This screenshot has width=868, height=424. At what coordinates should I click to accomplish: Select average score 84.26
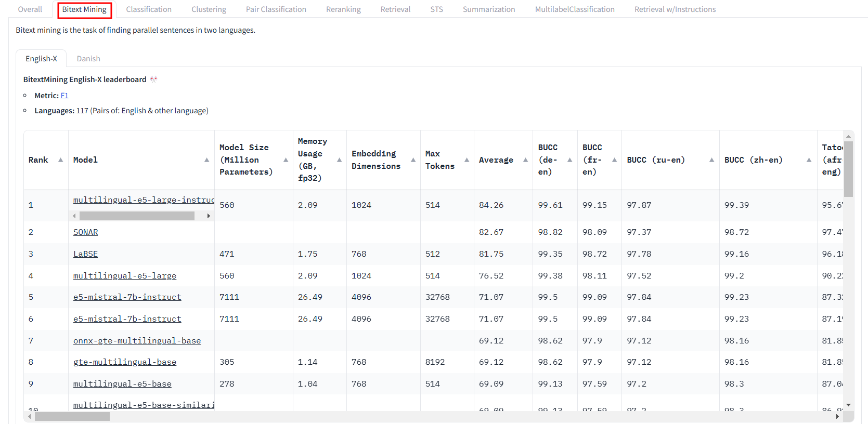click(x=491, y=205)
